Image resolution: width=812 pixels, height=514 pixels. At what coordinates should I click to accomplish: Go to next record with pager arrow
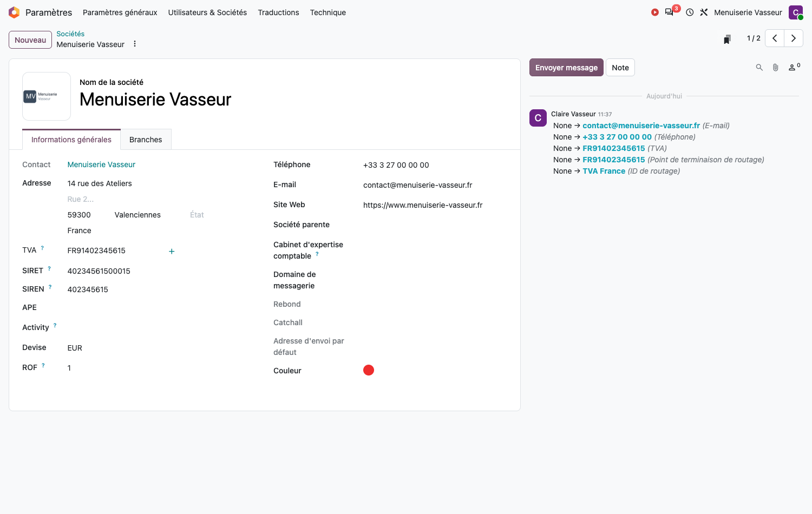tap(794, 38)
